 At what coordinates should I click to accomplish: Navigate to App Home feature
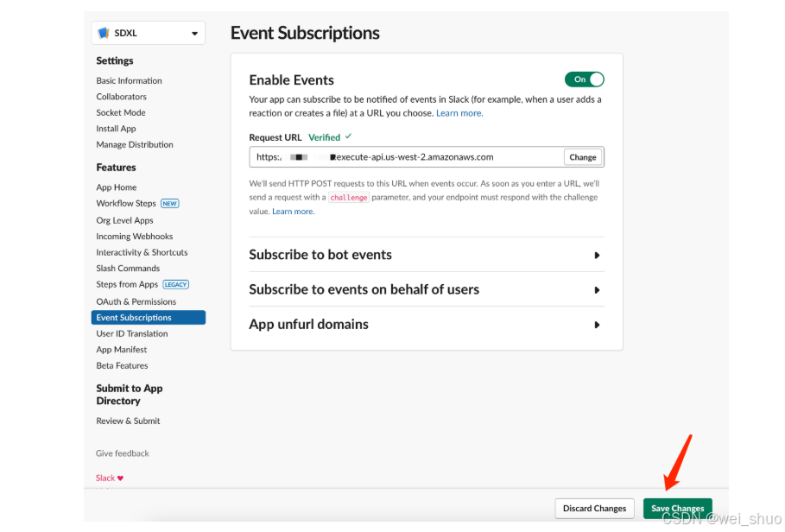(116, 187)
